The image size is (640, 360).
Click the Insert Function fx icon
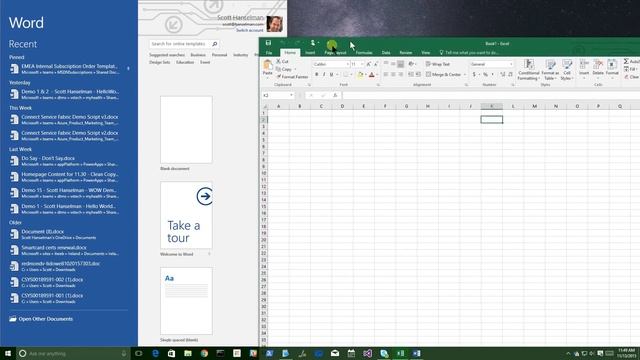(x=335, y=95)
